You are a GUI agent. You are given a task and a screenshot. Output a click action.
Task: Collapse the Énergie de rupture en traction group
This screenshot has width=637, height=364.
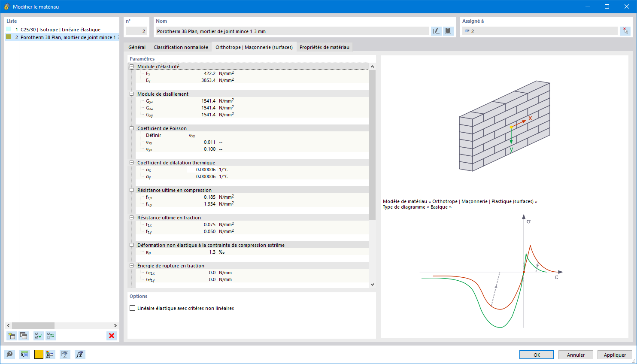click(x=132, y=266)
